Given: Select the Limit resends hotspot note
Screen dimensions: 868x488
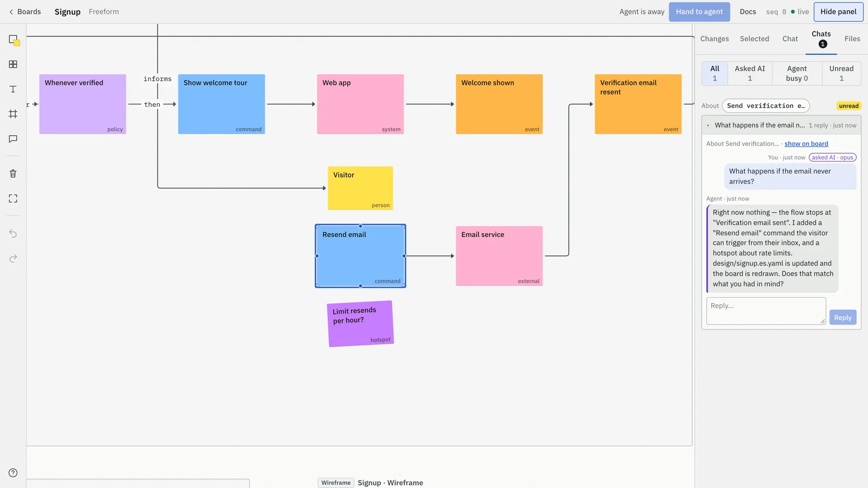Looking at the screenshot, I should (361, 324).
